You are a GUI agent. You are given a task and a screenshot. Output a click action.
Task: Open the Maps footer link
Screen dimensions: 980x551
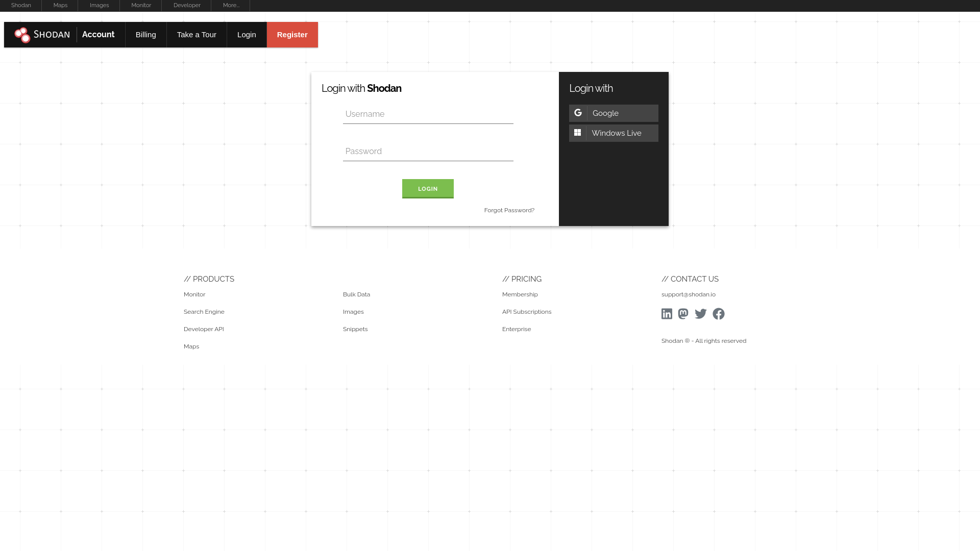click(x=191, y=346)
